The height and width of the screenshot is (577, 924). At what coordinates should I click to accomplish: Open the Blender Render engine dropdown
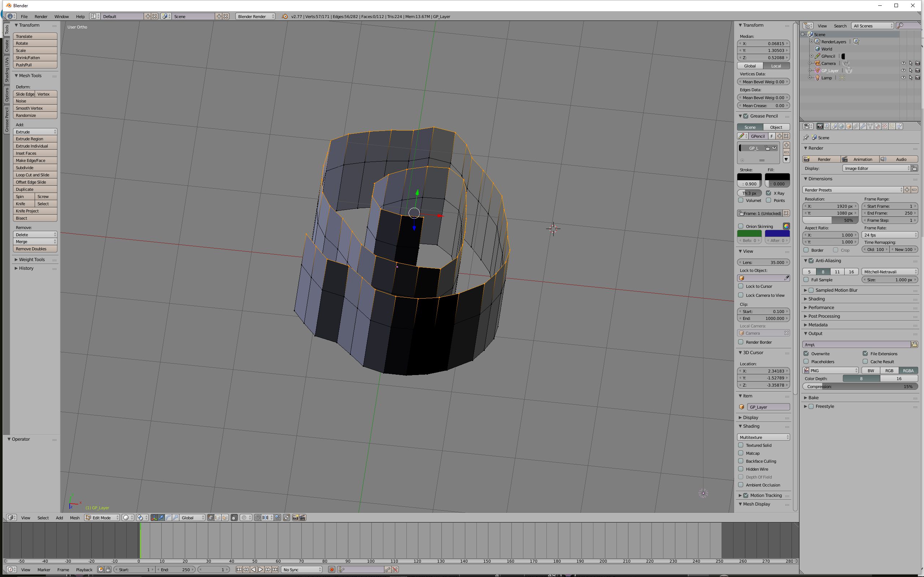(x=255, y=17)
